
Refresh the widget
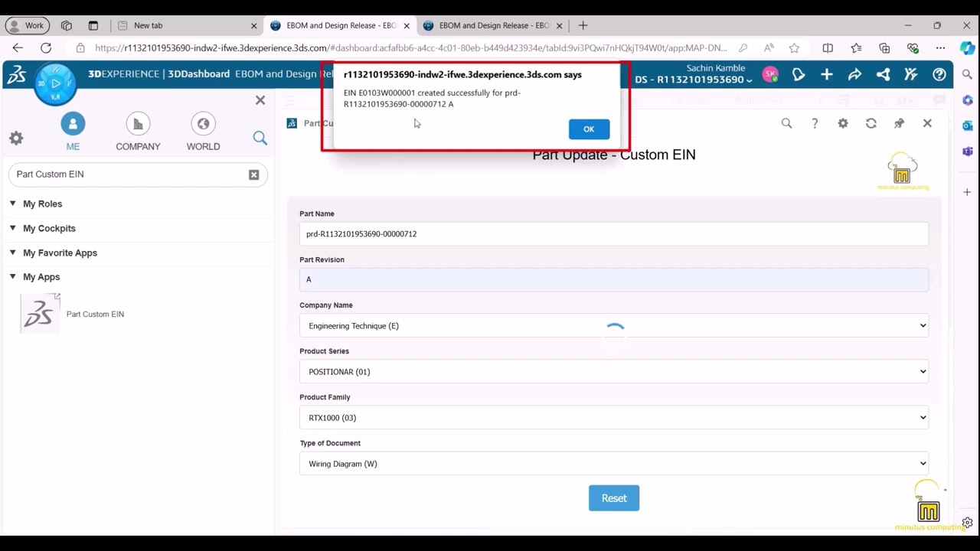pos(871,123)
